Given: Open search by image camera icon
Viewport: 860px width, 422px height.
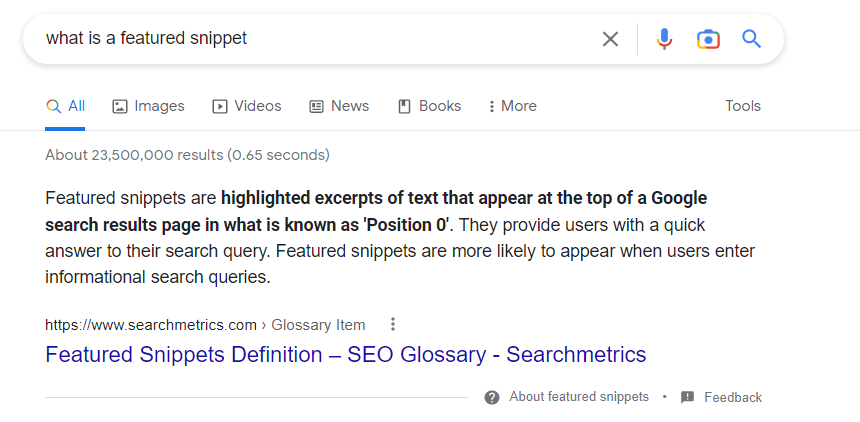Looking at the screenshot, I should click(708, 39).
